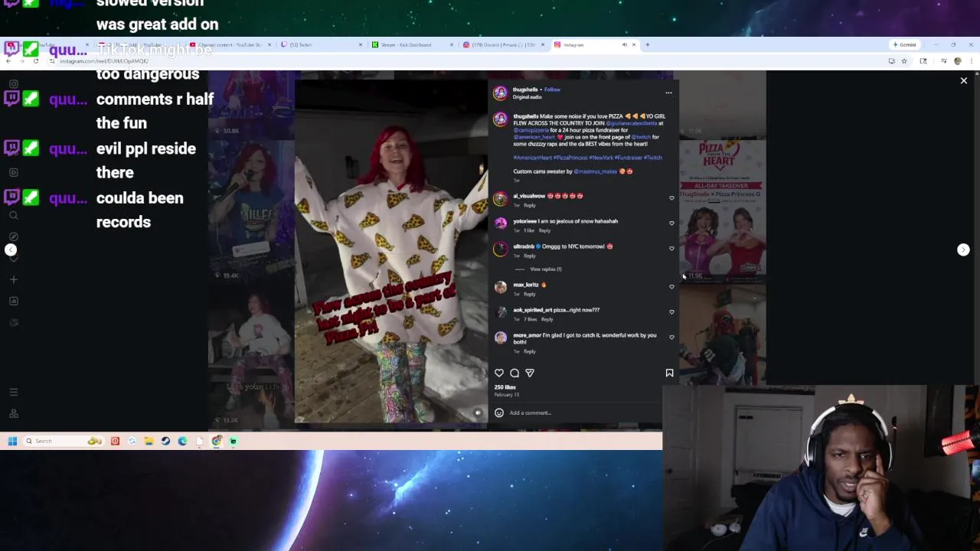Reply to the yotorieee comment
The height and width of the screenshot is (551, 980).
[x=544, y=230]
